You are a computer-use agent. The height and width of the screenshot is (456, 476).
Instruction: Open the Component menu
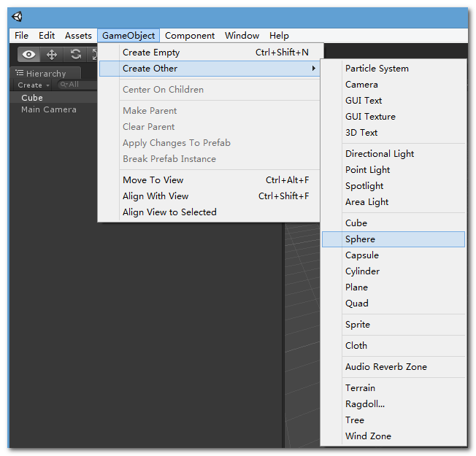(x=190, y=36)
